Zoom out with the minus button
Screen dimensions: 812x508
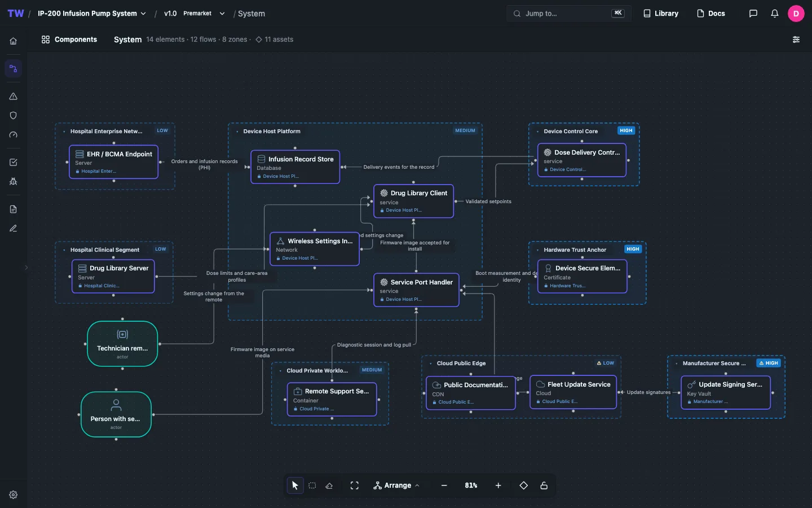tap(444, 485)
